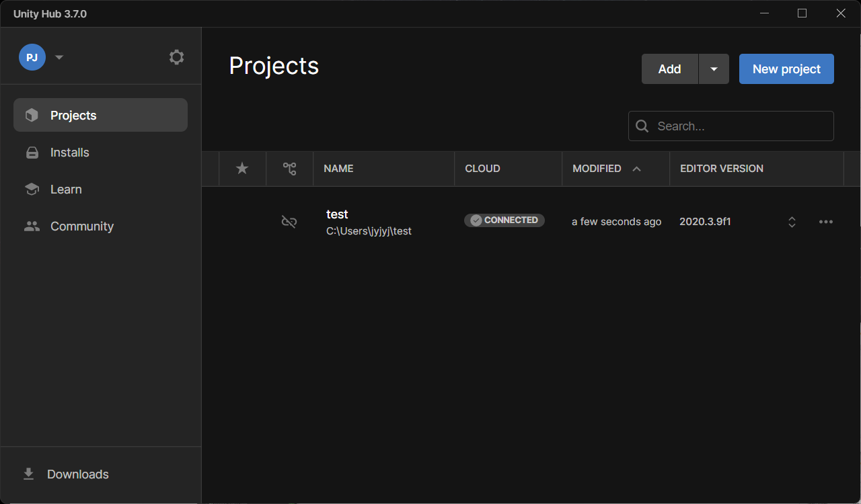Image resolution: width=861 pixels, height=504 pixels.
Task: Open the PJ account avatar
Action: (x=32, y=57)
